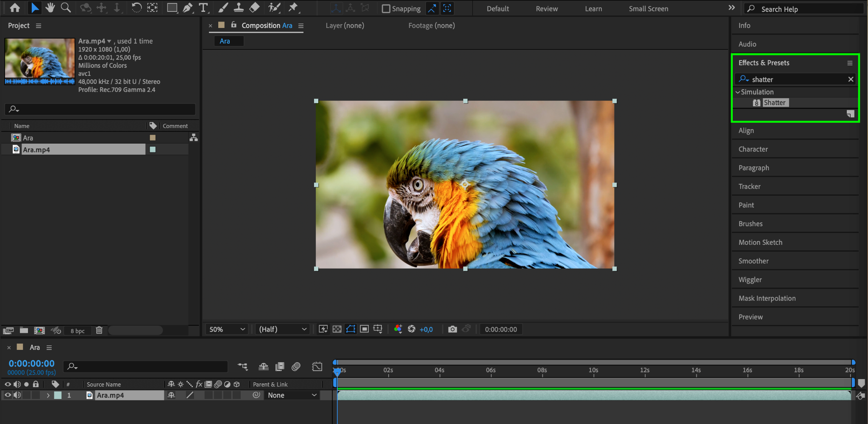
Task: Choose the Pen tool
Action: [187, 8]
